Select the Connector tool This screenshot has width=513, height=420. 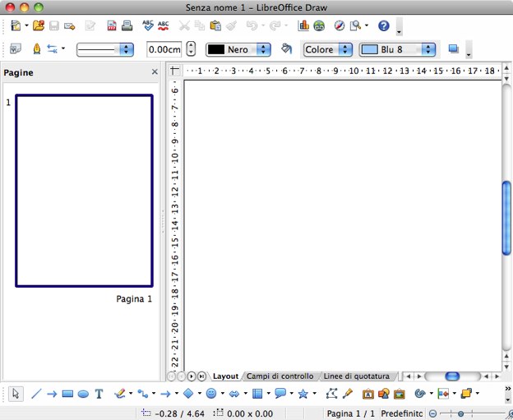tap(143, 394)
